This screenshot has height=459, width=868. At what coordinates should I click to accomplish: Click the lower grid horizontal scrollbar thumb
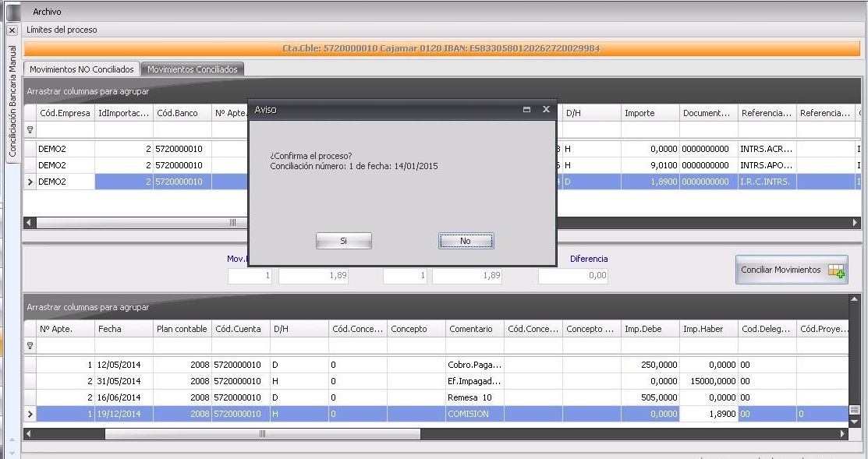pos(262,433)
